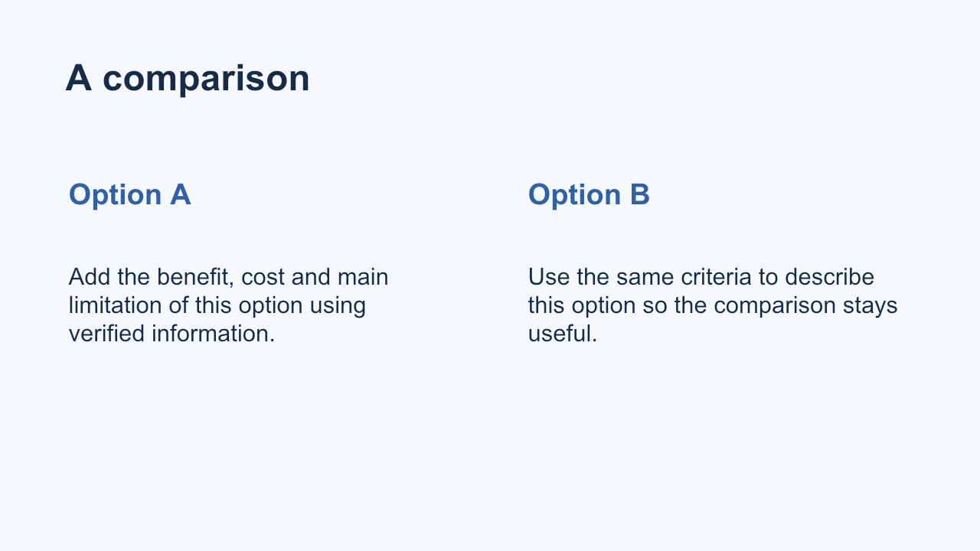
Task: Place cursor on word 'benefit'
Action: click(195, 277)
